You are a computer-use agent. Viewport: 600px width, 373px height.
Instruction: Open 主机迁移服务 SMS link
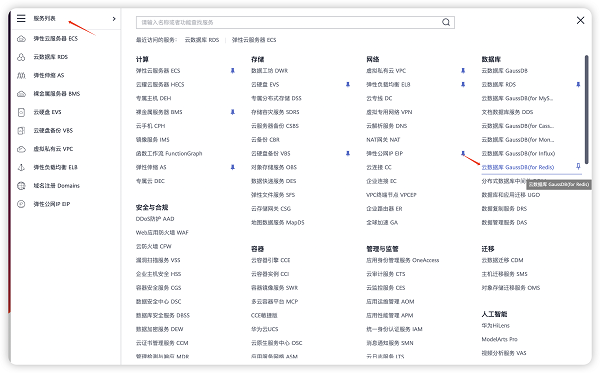pos(504,274)
